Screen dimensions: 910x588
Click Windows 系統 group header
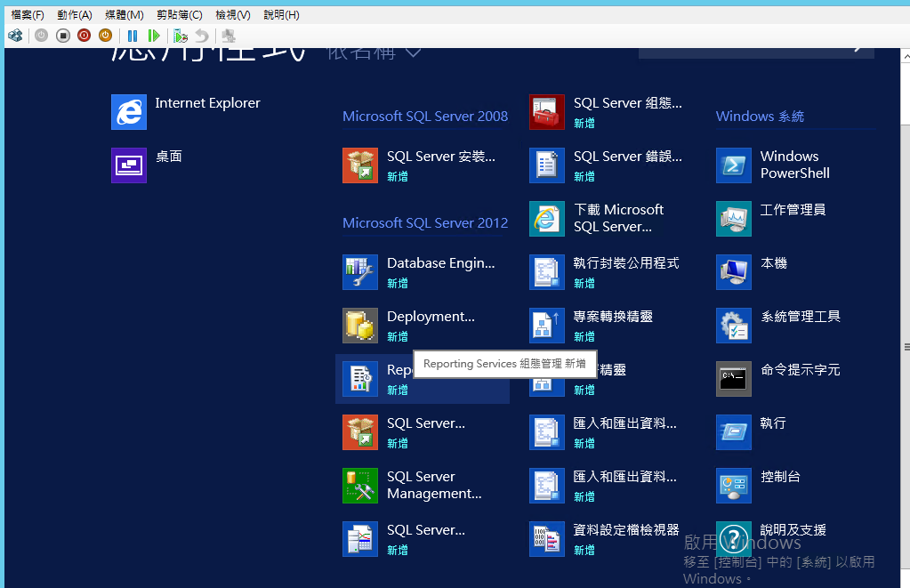pos(760,117)
